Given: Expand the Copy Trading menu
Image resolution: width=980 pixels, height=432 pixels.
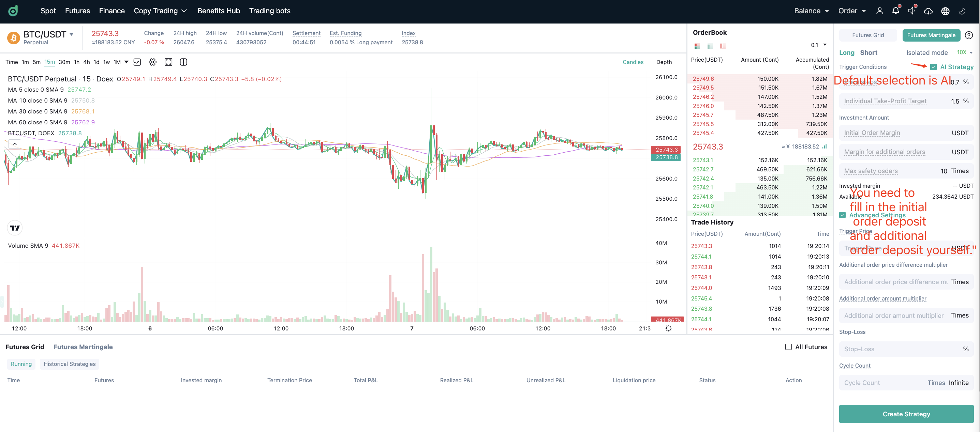Looking at the screenshot, I should click(160, 11).
